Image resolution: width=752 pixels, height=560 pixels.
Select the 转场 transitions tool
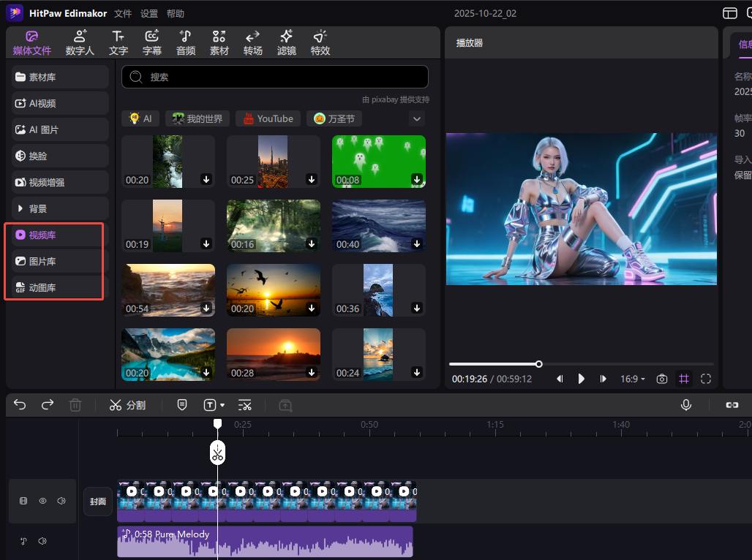(252, 42)
